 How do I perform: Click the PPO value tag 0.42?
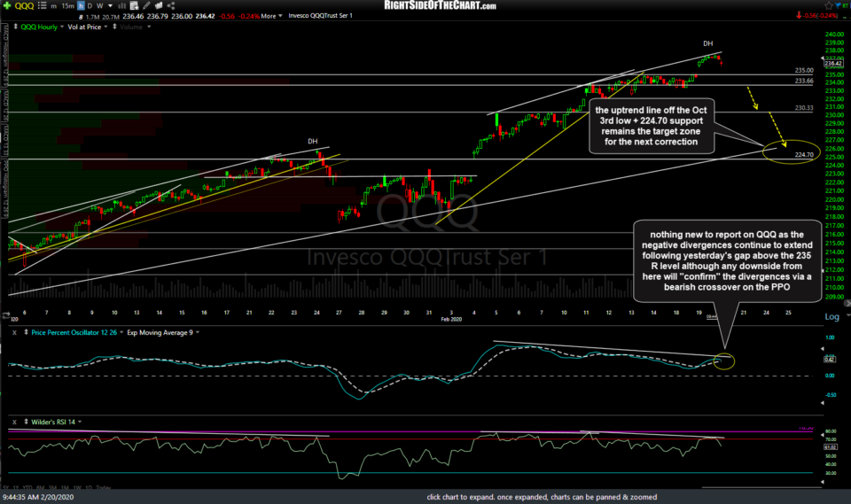click(x=830, y=360)
